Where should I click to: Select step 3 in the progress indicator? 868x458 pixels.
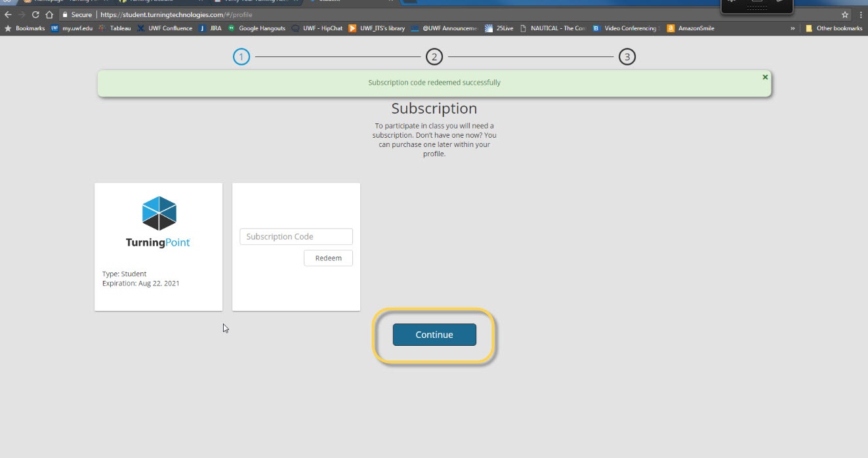[x=627, y=57]
